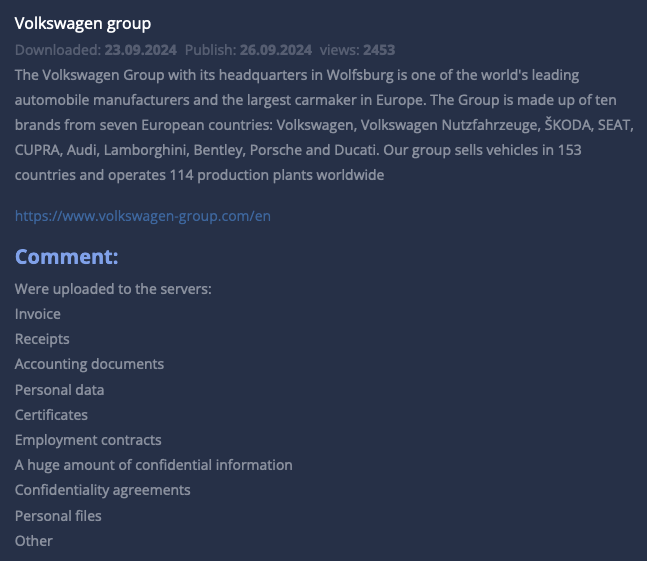Click "Were uploaded to the servers:" line
The width and height of the screenshot is (647, 561).
113,289
